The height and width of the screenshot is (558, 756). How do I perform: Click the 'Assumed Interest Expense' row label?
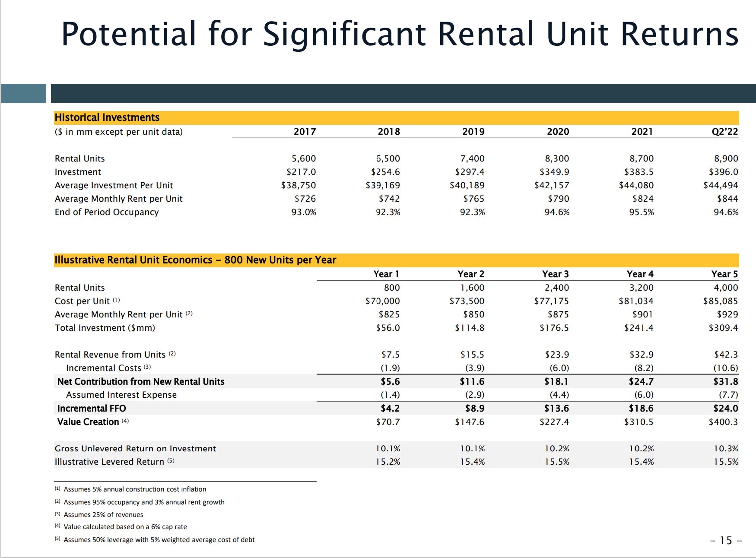coord(121,395)
